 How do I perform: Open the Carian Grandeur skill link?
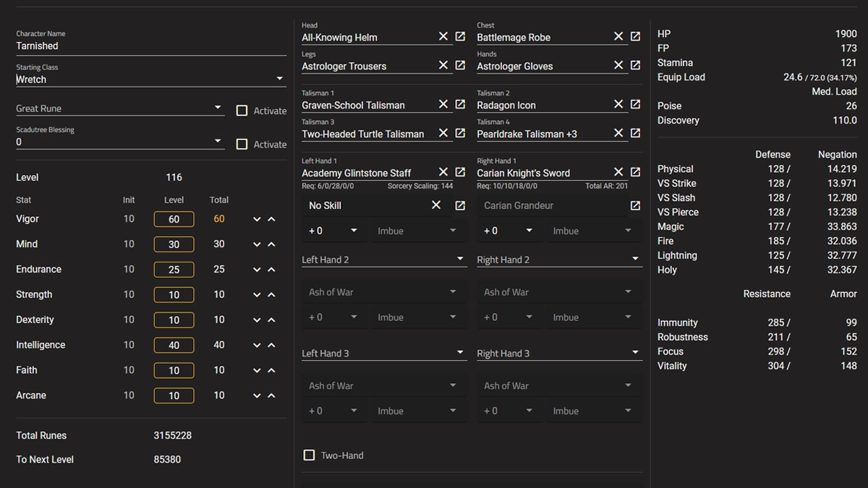pos(636,205)
